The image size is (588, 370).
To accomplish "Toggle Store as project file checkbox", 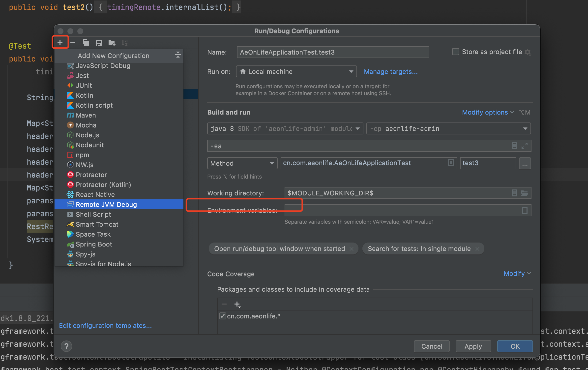I will click(456, 52).
